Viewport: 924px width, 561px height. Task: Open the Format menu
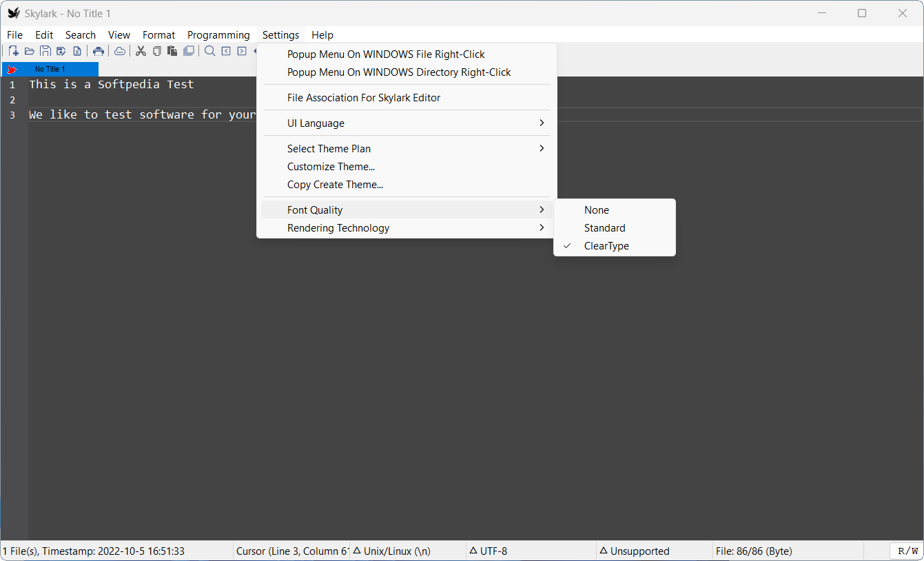click(x=159, y=35)
